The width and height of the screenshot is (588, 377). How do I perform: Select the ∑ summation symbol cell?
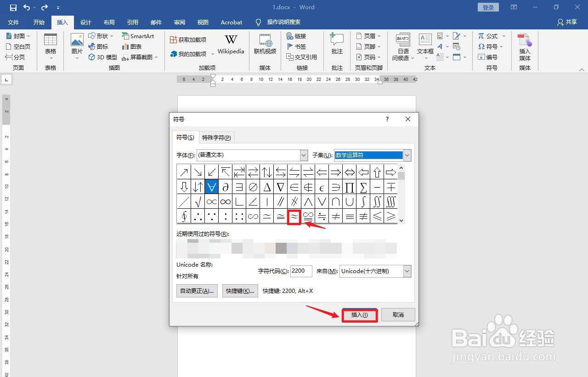coord(363,187)
